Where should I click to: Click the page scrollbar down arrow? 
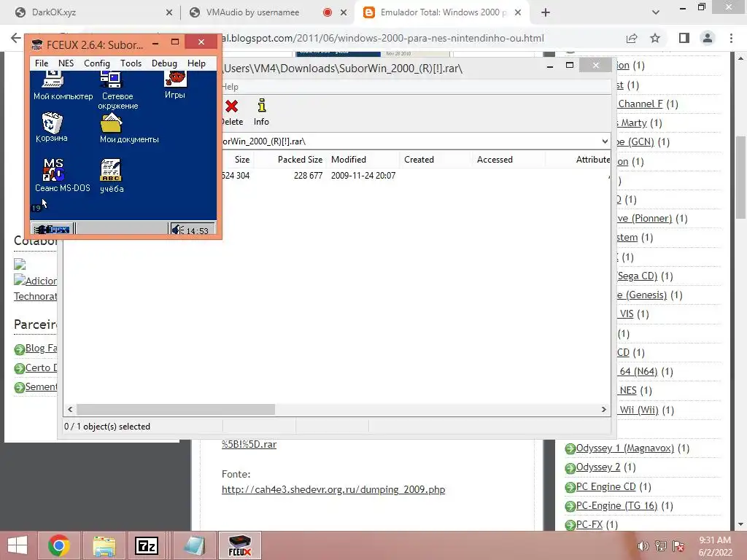pos(740,525)
